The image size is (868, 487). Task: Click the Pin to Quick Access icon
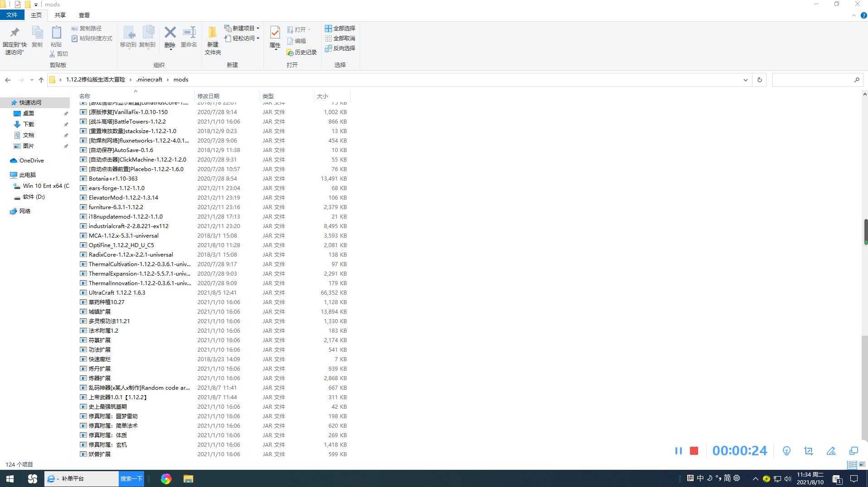(14, 33)
